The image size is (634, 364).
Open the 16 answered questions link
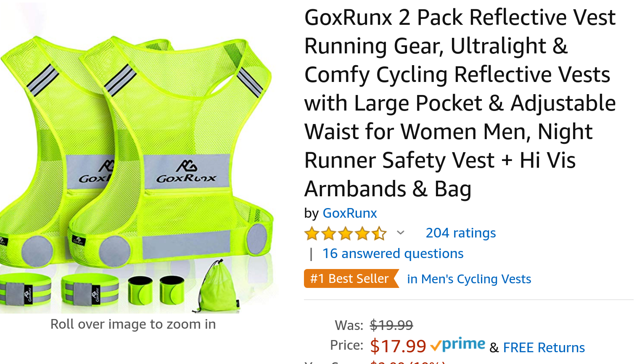tap(393, 253)
